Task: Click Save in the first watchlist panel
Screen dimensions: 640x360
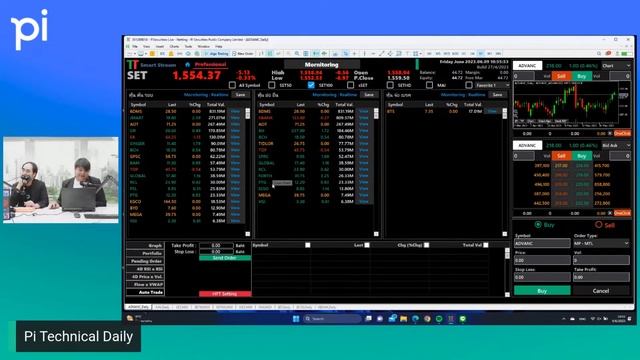Action: 241,95
